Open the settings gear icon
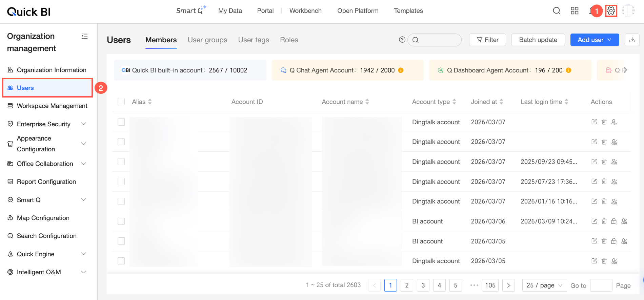Image resolution: width=644 pixels, height=300 pixels. pos(611,11)
